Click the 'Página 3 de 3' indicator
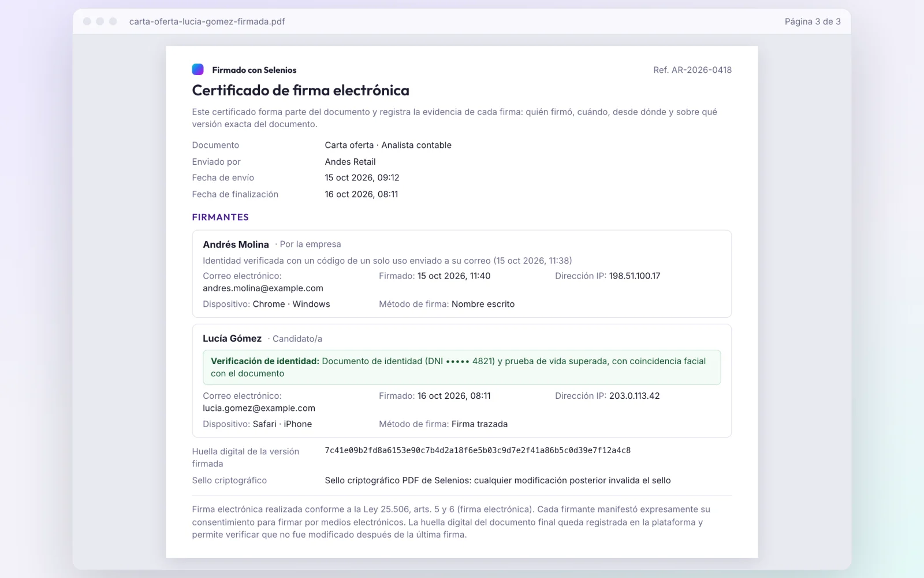The height and width of the screenshot is (578, 924). (x=813, y=21)
